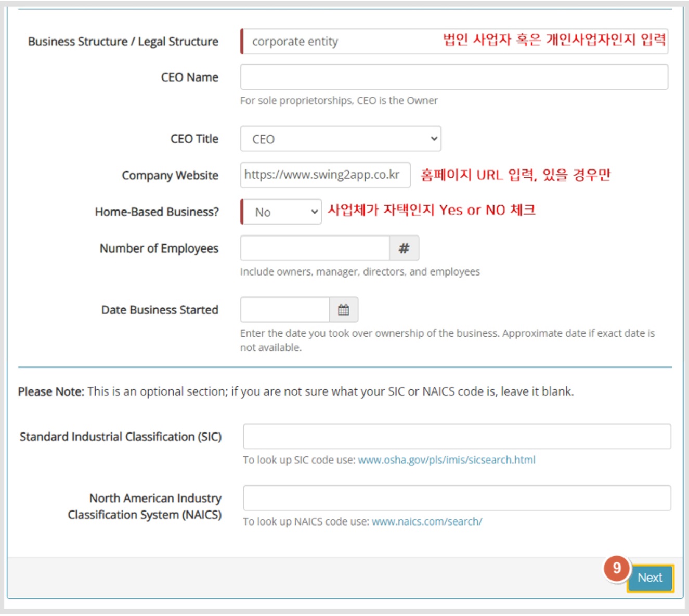
Task: Focus the Business Structure input field
Action: coord(454,41)
